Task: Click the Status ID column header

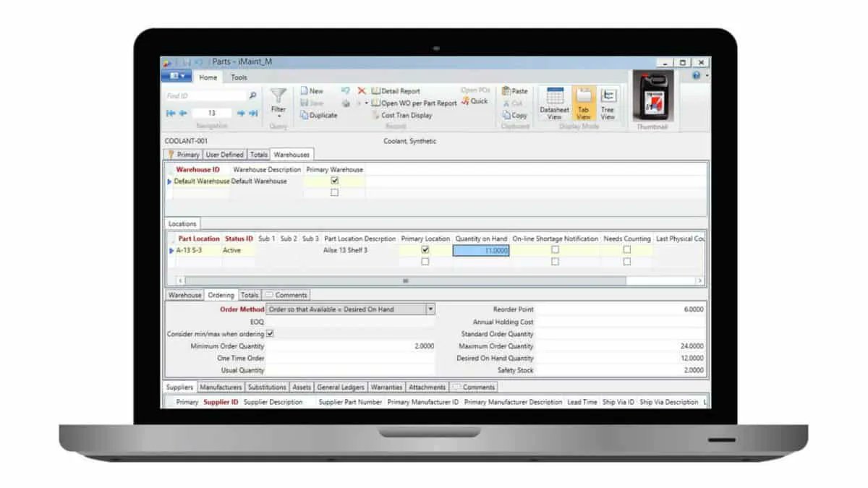Action: pos(239,239)
